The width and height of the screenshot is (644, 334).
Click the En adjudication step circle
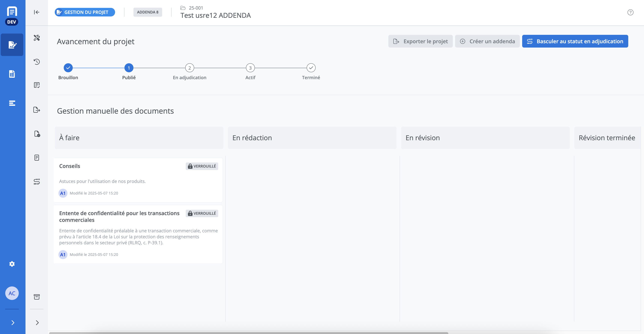tap(189, 68)
